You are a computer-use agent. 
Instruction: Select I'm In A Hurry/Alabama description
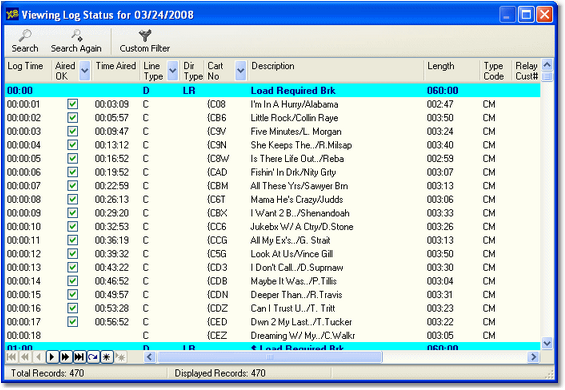pyautogui.click(x=294, y=104)
